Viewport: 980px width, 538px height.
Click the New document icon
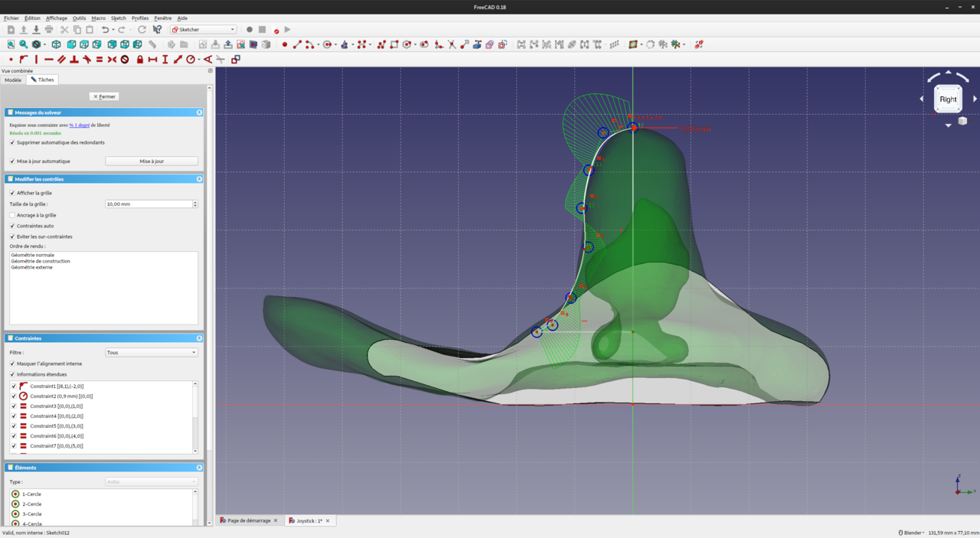(x=11, y=30)
